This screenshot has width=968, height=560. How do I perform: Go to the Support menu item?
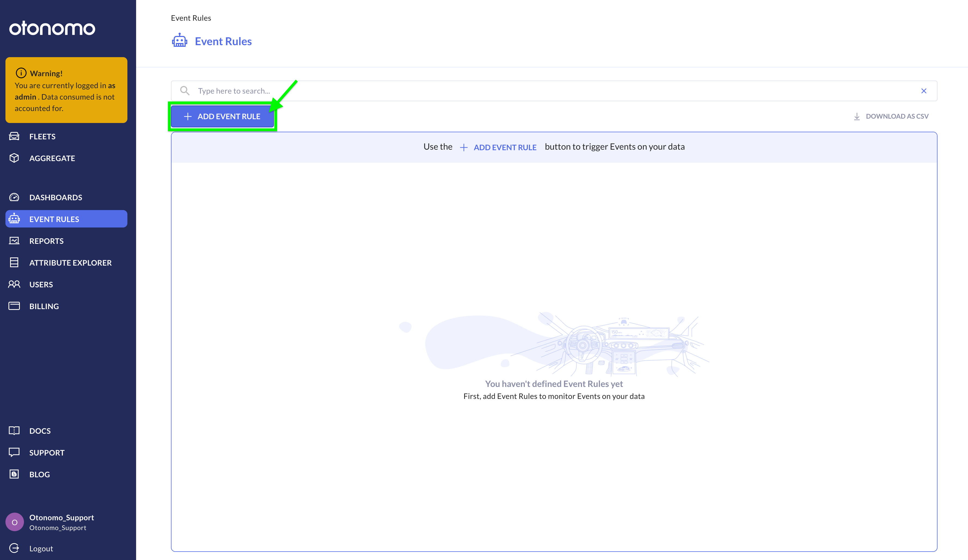coord(47,453)
